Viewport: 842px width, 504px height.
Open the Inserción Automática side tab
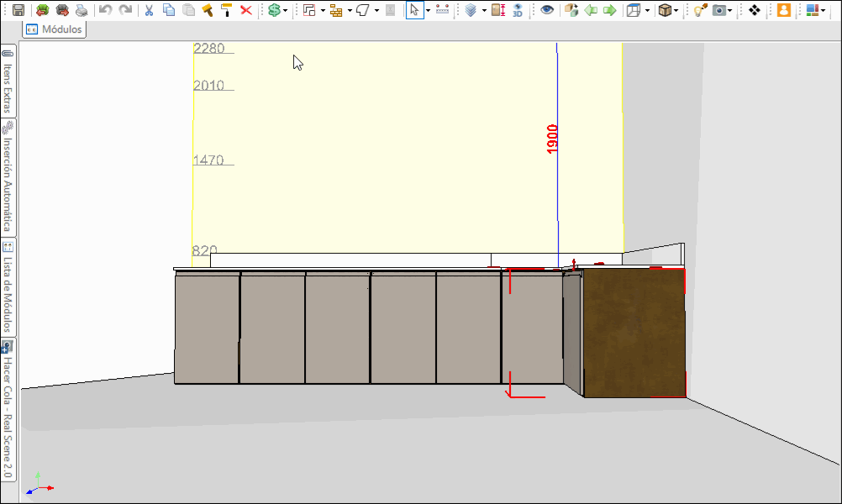pyautogui.click(x=8, y=178)
